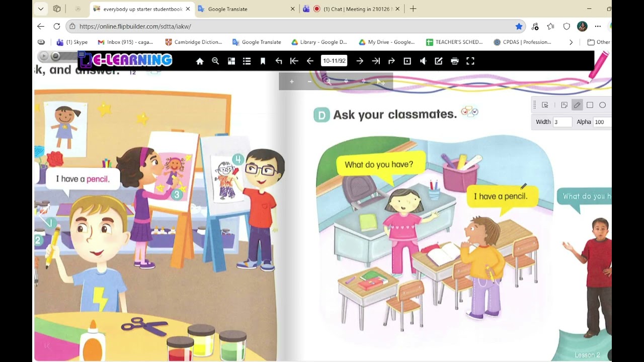Go to flipbook home page icon

[200, 61]
